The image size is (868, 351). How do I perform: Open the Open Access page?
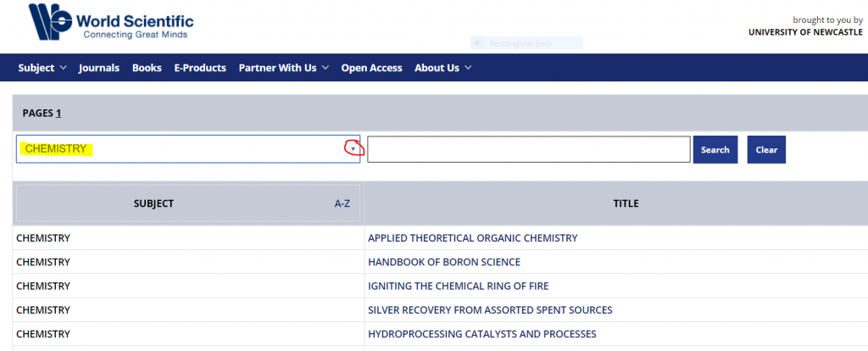(x=371, y=68)
